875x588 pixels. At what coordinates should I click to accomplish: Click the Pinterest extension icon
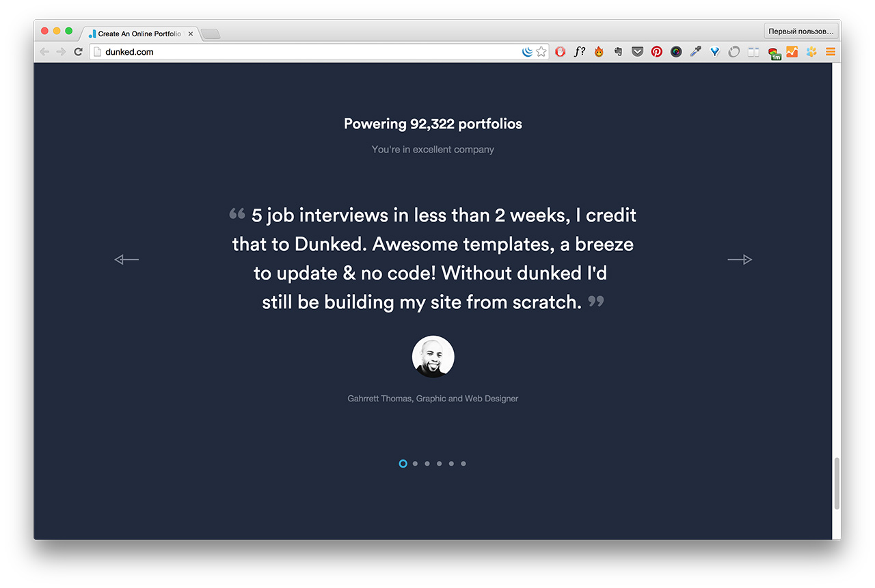tap(656, 51)
